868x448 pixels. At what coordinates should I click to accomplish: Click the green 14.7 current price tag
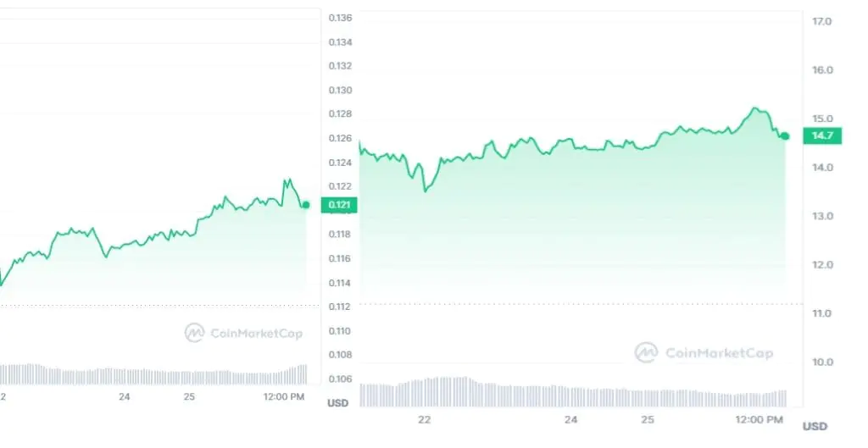[x=821, y=136]
